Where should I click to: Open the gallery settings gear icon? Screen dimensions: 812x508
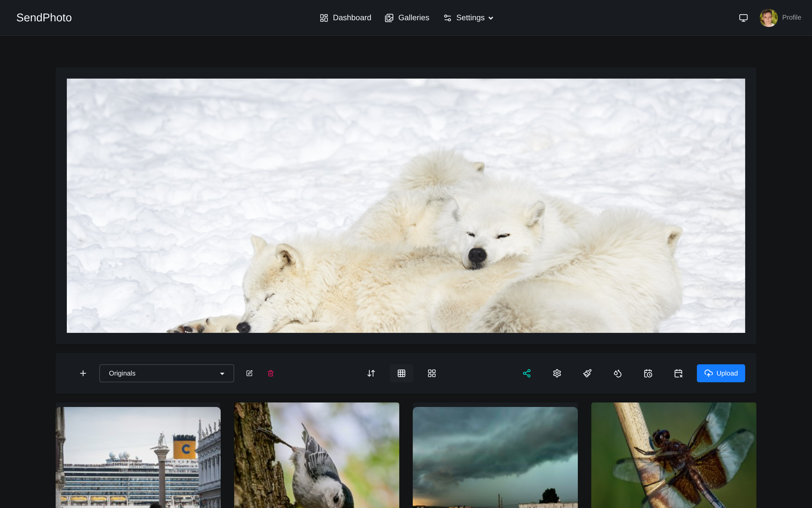[x=556, y=373]
